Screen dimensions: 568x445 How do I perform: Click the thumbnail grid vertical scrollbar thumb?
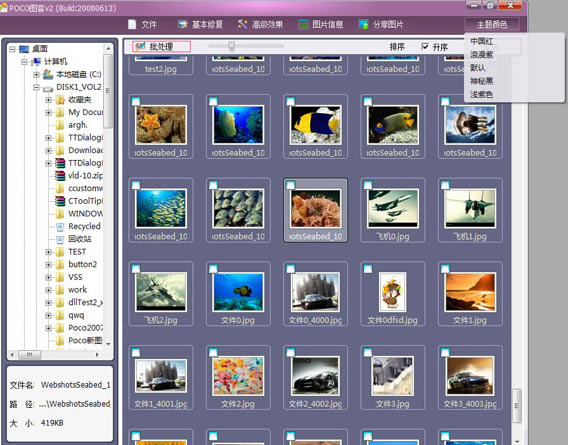[517, 406]
